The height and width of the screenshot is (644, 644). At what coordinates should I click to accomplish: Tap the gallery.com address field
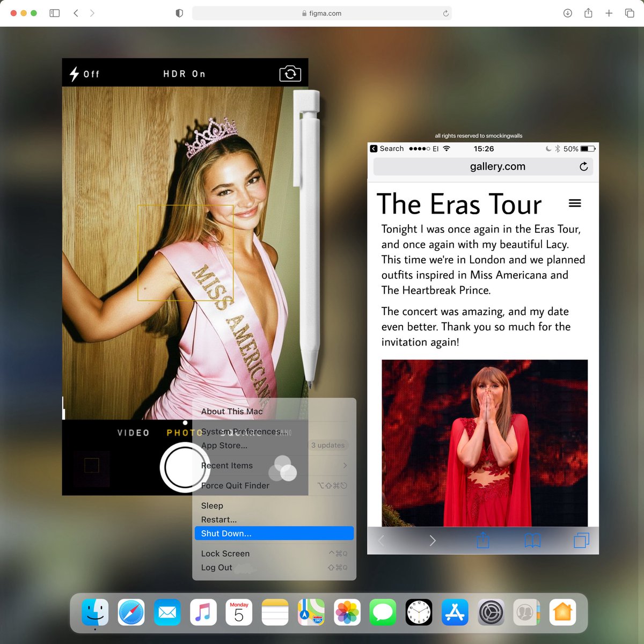pyautogui.click(x=483, y=166)
